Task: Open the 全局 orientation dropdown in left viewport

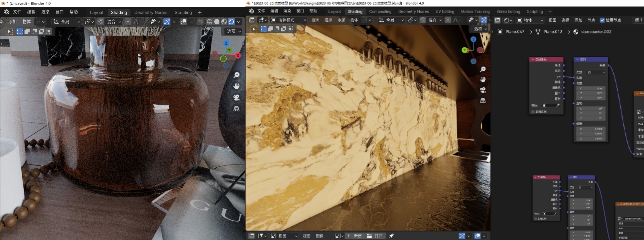Action: click(x=66, y=22)
